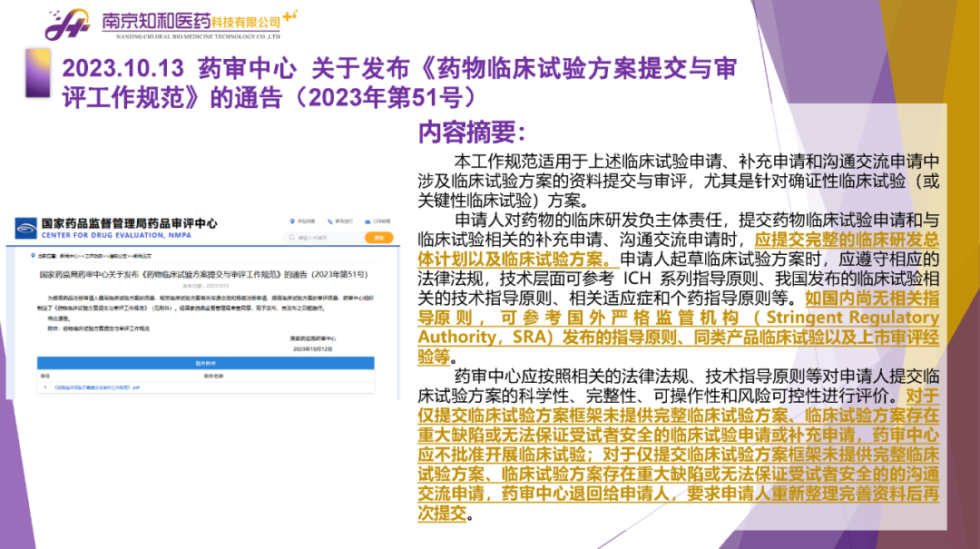This screenshot has width=980, height=549.
Task: Select 通知公告 in the breadcrumb path
Action: (x=124, y=256)
